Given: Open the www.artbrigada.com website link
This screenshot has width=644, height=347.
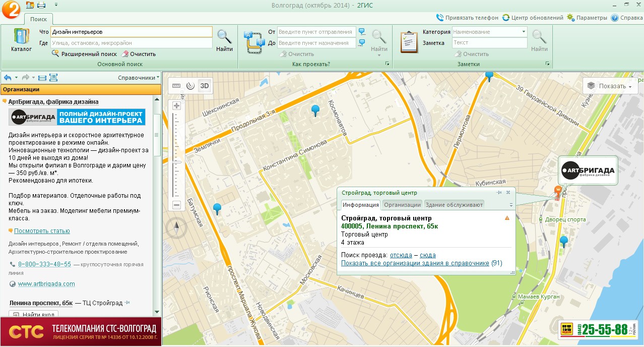Looking at the screenshot, I should click(46, 284).
